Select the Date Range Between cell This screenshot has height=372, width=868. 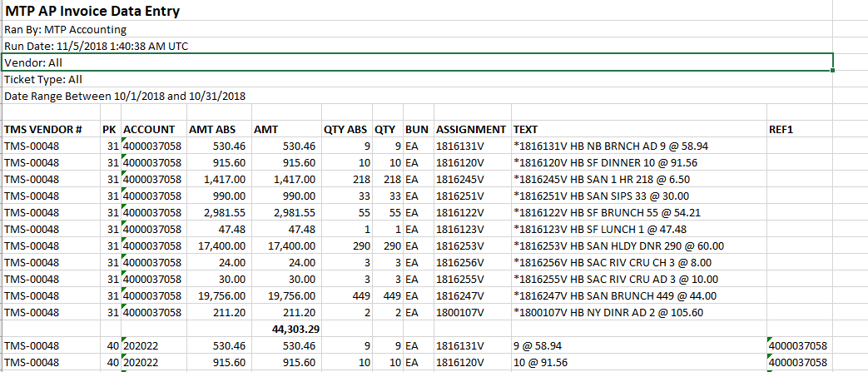tap(125, 96)
